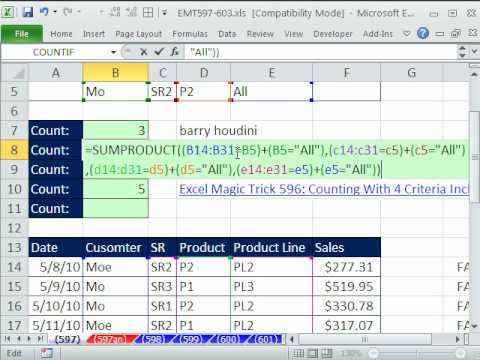Open the Name Box function dropdown
This screenshot has width=480, height=360.
(x=114, y=52)
